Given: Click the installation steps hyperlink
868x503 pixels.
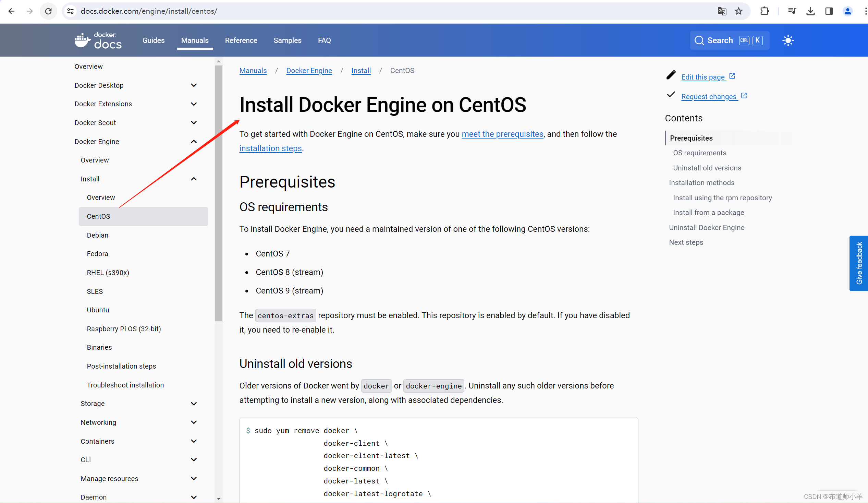Looking at the screenshot, I should pos(270,148).
